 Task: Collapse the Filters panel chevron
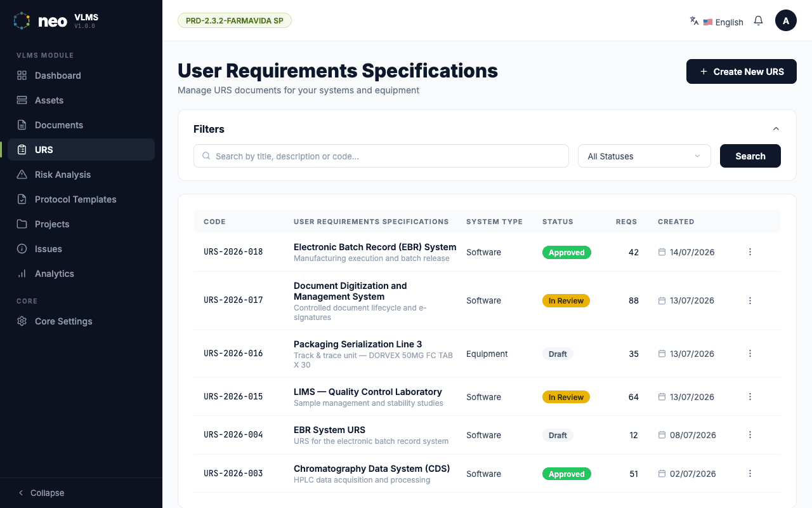pos(776,129)
